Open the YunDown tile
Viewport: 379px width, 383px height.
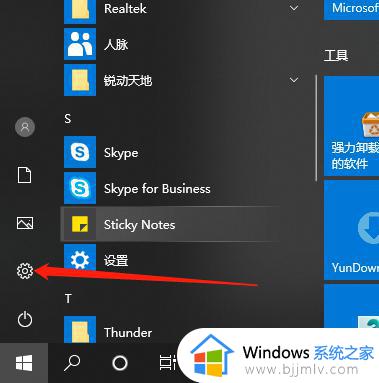351,230
